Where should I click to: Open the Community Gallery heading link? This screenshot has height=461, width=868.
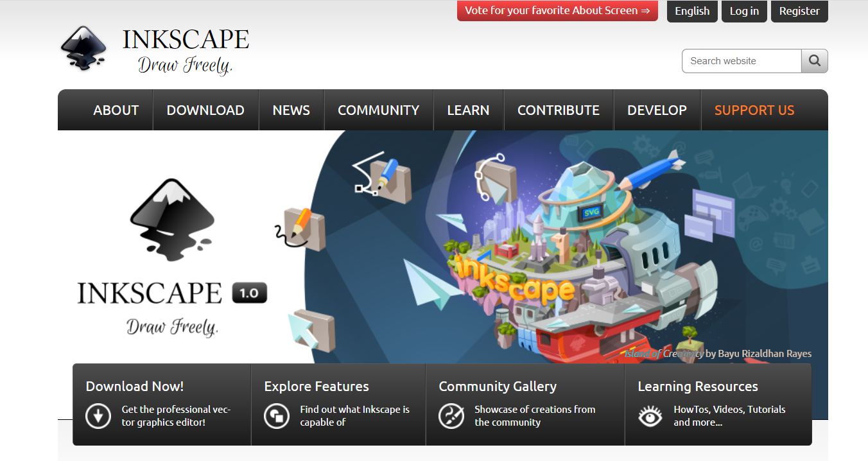[498, 387]
